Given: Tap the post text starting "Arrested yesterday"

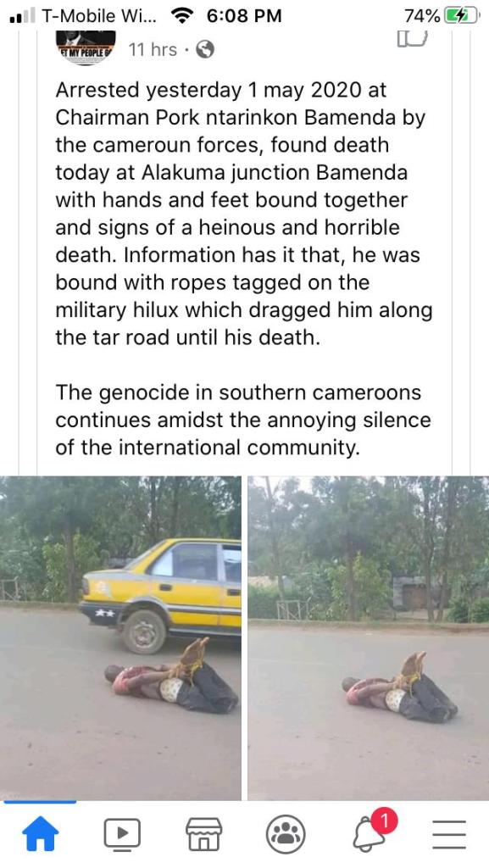Looking at the screenshot, I should point(243,213).
